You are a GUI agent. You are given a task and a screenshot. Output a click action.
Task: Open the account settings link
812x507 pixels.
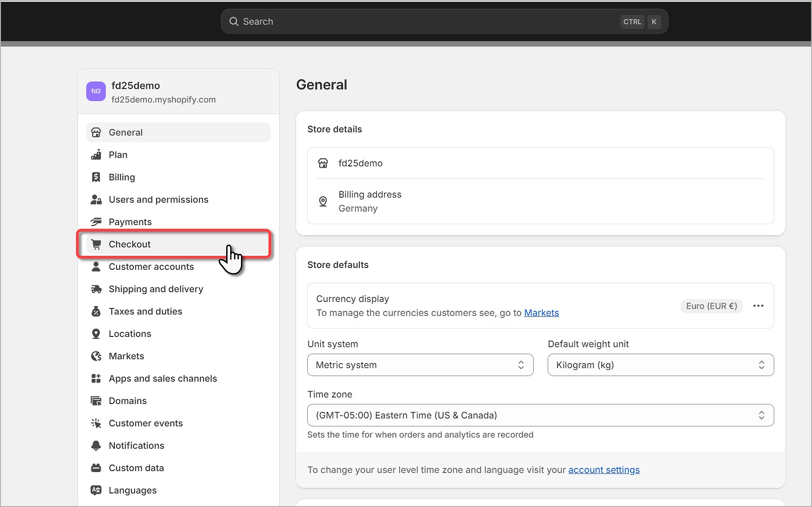pos(604,470)
